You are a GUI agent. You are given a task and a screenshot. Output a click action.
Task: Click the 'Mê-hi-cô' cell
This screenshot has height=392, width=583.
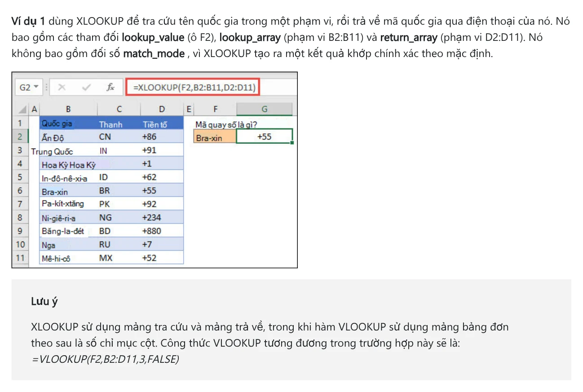coord(68,259)
